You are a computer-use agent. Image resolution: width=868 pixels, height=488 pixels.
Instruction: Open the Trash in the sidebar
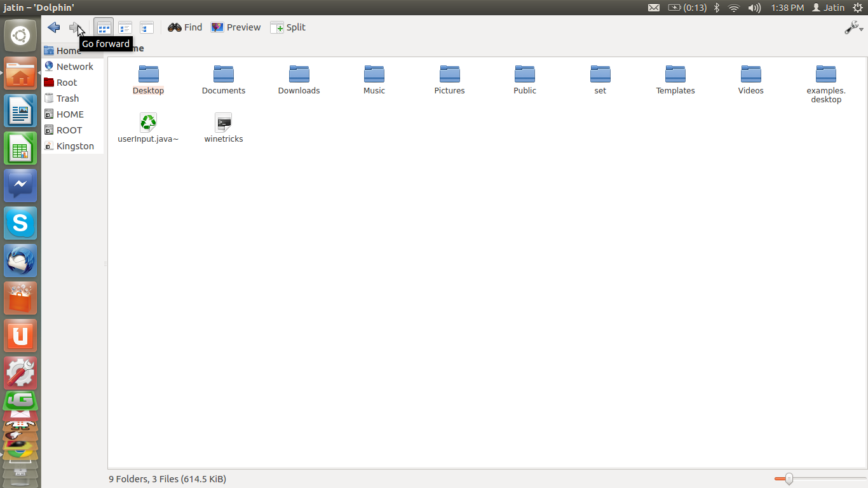(x=66, y=98)
